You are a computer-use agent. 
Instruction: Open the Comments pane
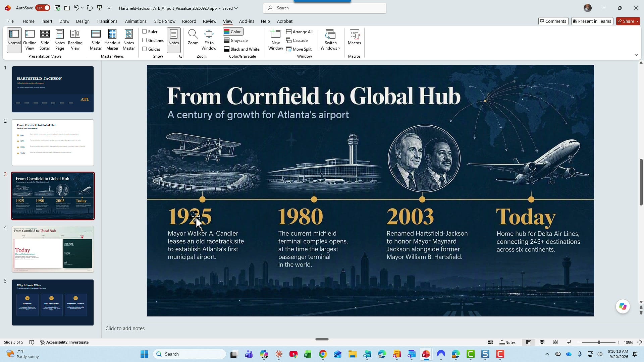pos(553,21)
